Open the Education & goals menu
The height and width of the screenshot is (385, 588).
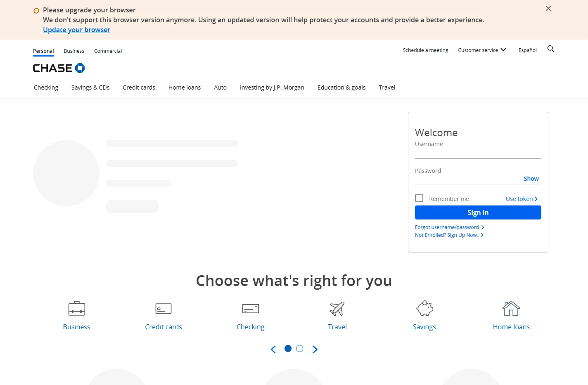coord(341,87)
